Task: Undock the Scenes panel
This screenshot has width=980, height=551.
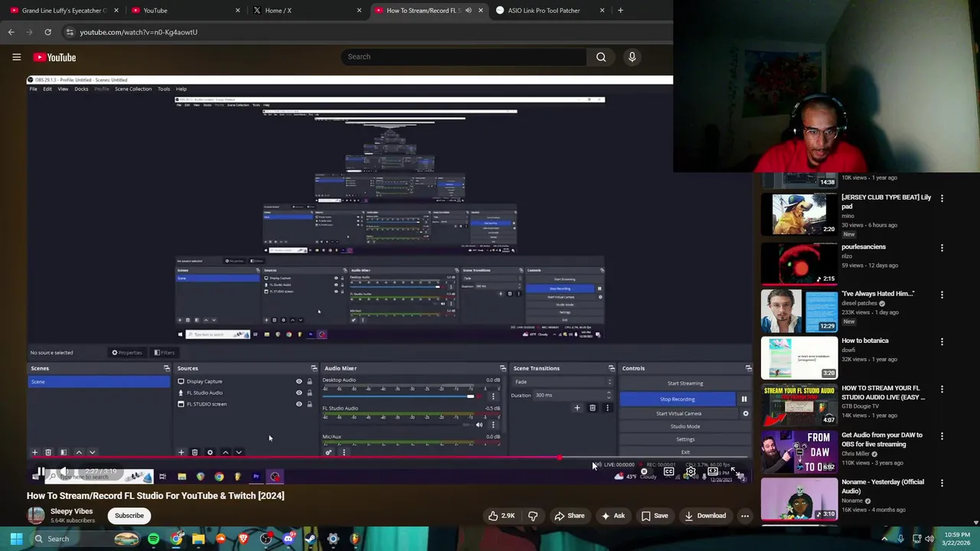Action: click(x=166, y=368)
